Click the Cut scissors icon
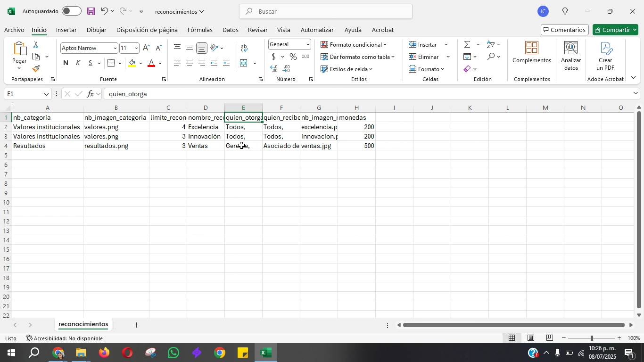644x362 pixels. coord(36,45)
